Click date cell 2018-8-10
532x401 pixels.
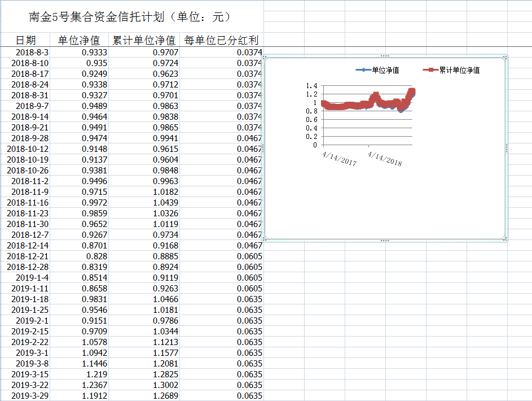click(25, 63)
